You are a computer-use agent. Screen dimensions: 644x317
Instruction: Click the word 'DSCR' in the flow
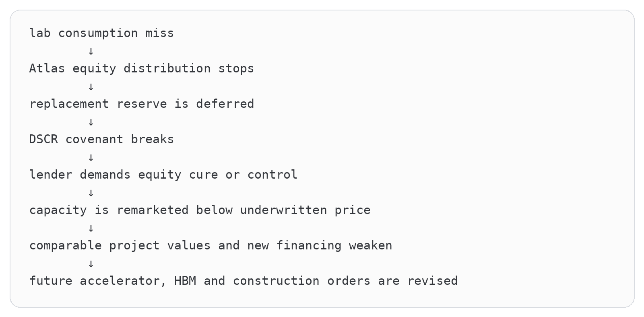[43, 139]
